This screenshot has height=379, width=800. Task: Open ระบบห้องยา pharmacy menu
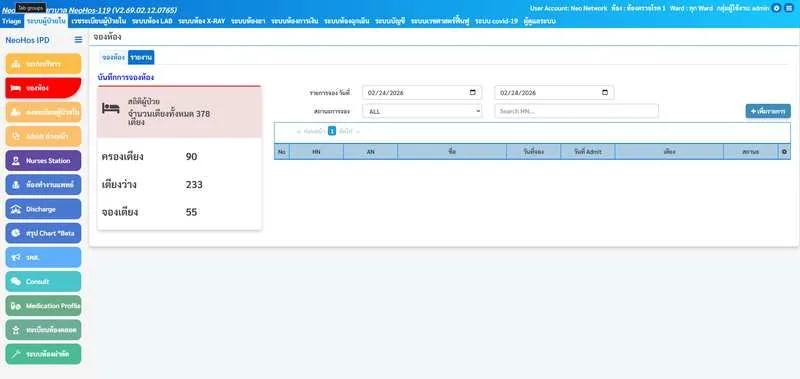pyautogui.click(x=248, y=21)
